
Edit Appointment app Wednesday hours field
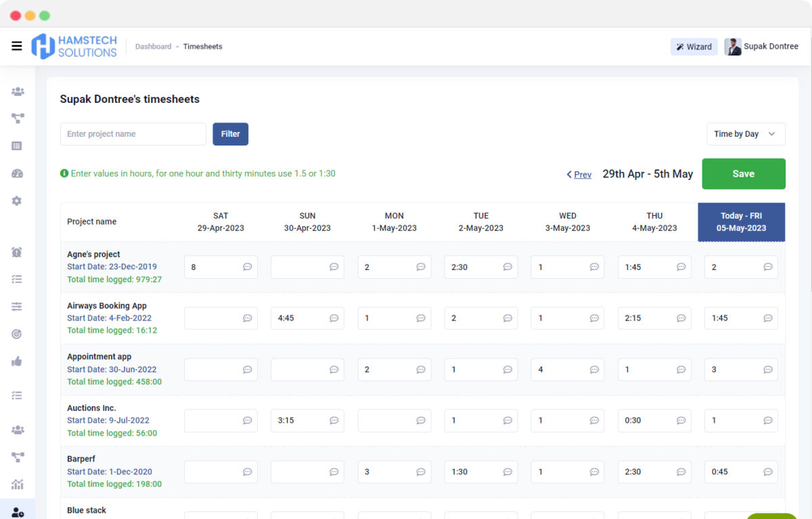(568, 369)
